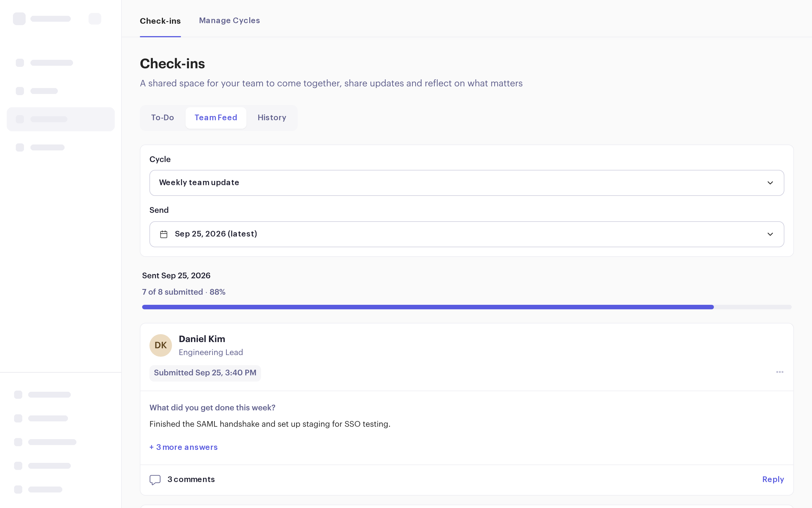Image resolution: width=812 pixels, height=508 pixels.
Task: Switch to the To-Do view
Action: point(162,118)
